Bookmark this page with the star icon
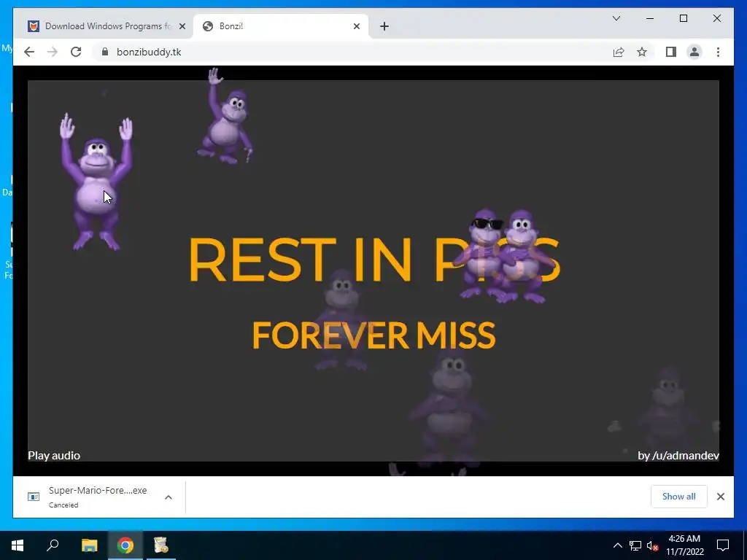The height and width of the screenshot is (560, 747). point(642,52)
